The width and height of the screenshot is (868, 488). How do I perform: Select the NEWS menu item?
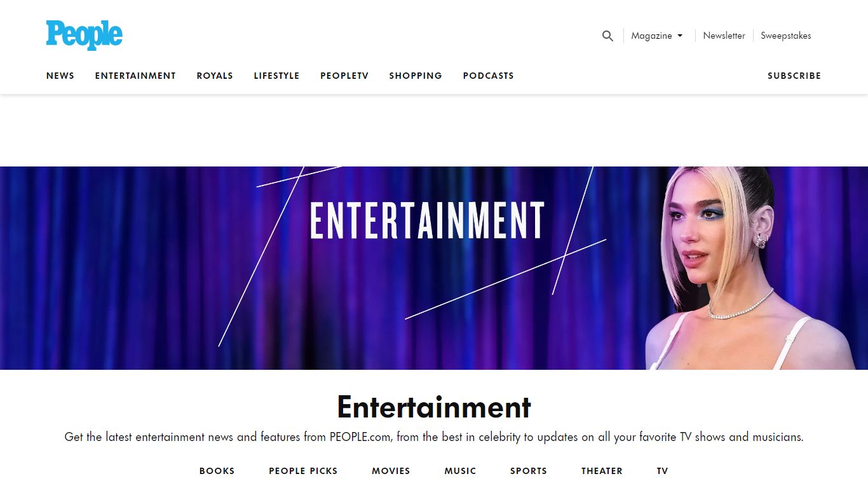[60, 76]
